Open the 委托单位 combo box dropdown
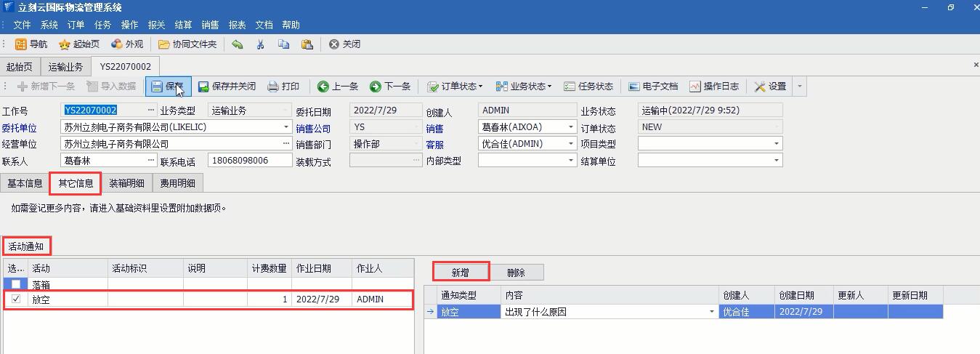The height and width of the screenshot is (354, 980). point(286,127)
